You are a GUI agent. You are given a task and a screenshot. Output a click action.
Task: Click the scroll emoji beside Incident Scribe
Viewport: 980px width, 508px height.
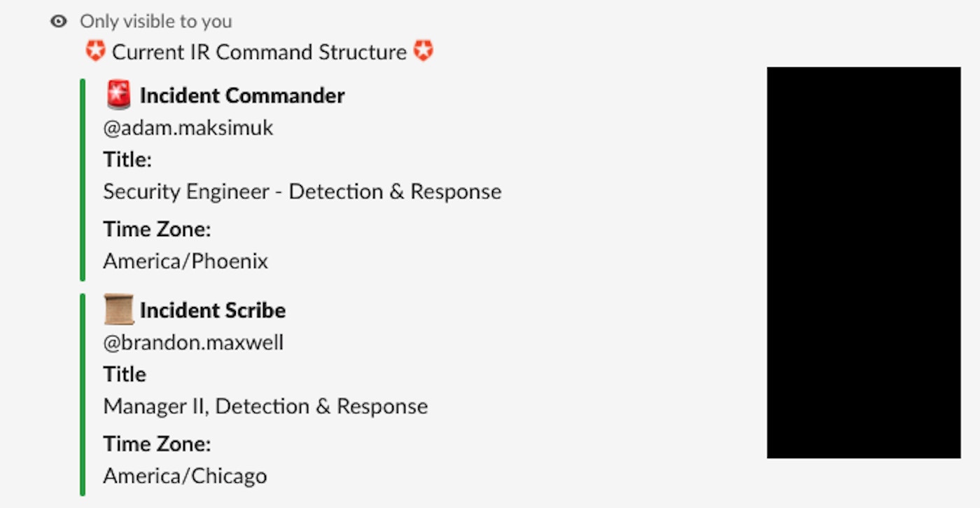(119, 310)
